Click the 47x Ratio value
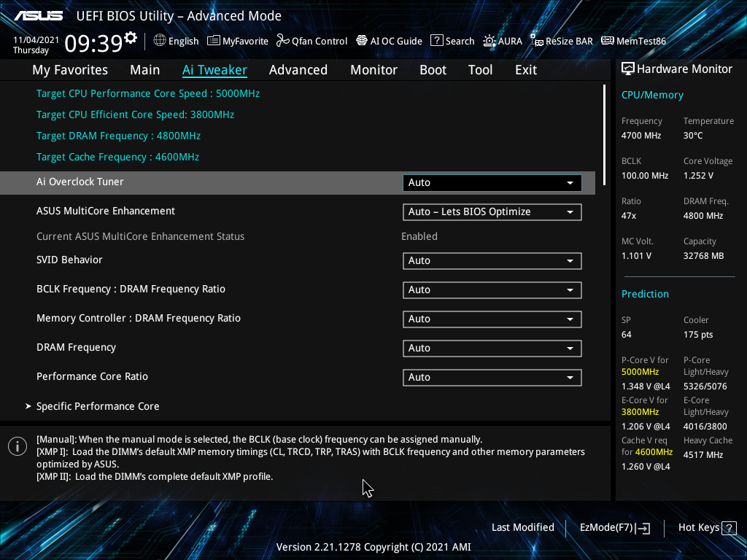 [x=629, y=216]
